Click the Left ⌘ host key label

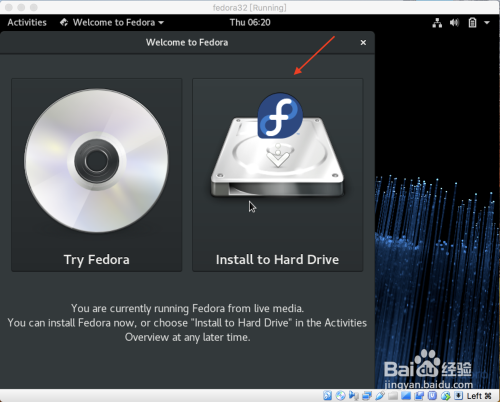click(x=479, y=396)
